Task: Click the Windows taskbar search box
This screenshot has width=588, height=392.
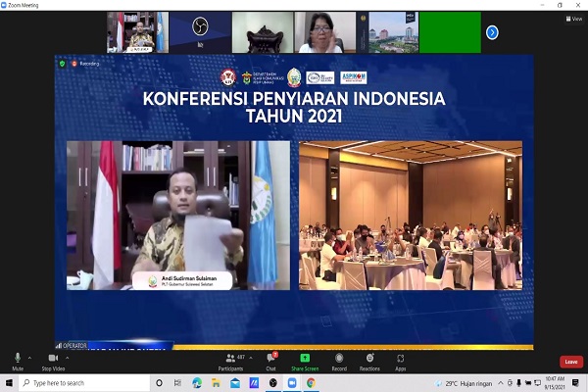Action: [80, 382]
